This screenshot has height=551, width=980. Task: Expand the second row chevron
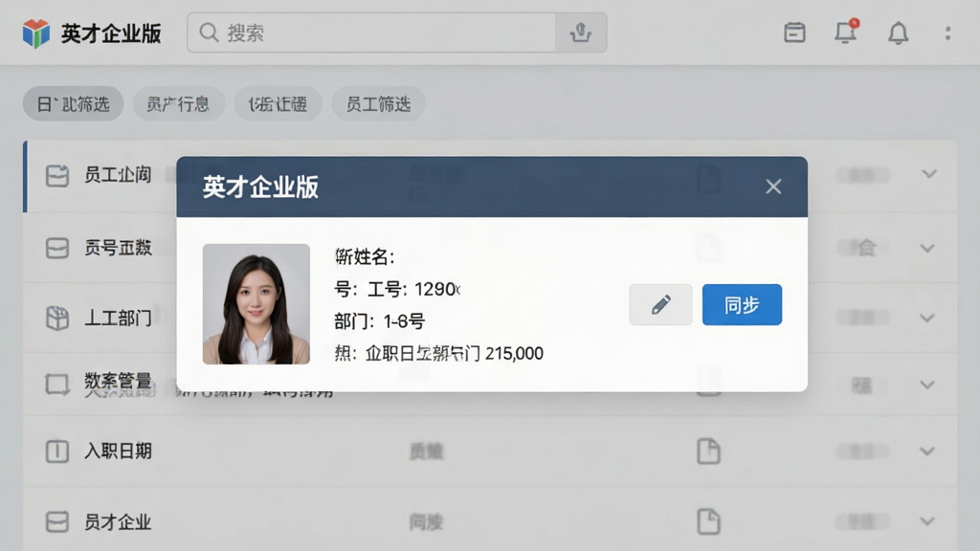point(927,248)
